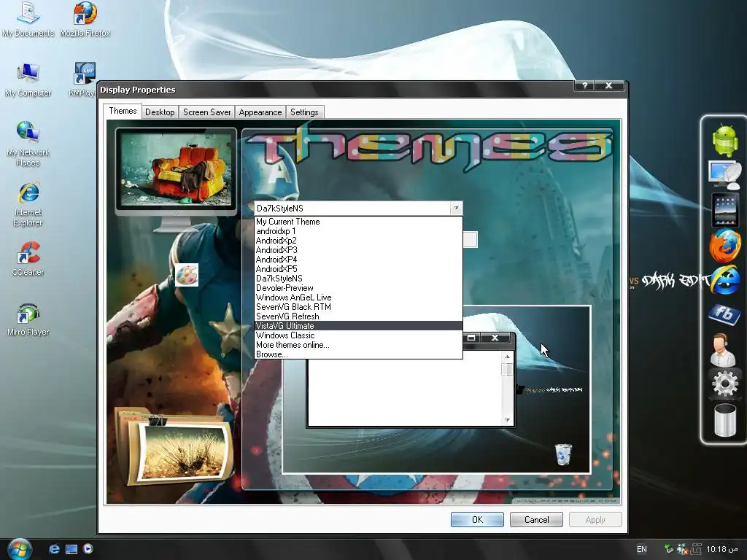Open My Network Places desktop icon
The height and width of the screenshot is (560, 747).
point(28,144)
